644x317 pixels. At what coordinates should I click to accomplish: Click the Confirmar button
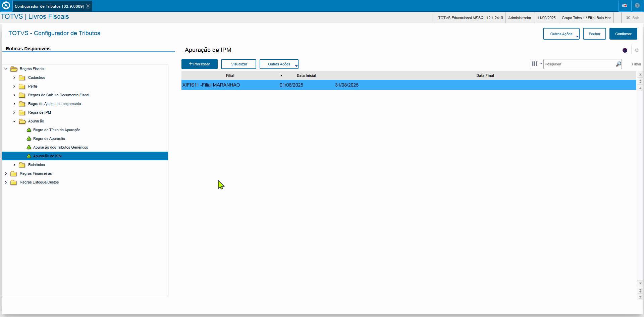623,34
